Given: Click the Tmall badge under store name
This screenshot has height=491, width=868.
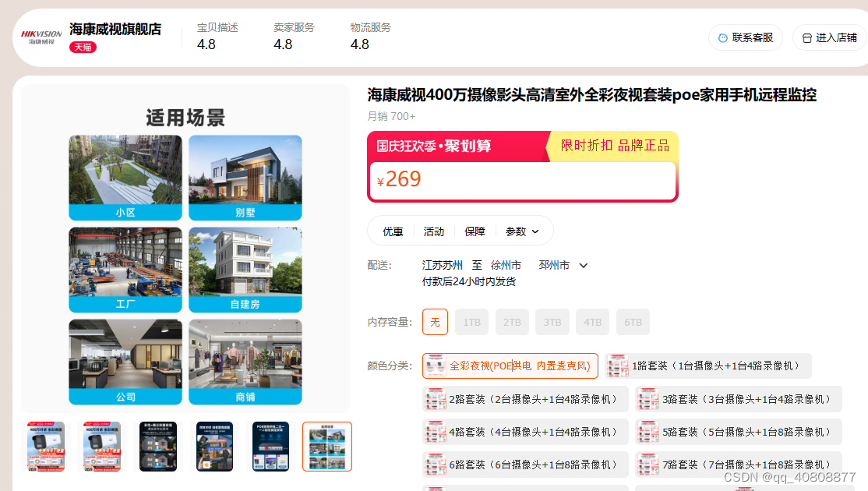Looking at the screenshot, I should pos(83,47).
